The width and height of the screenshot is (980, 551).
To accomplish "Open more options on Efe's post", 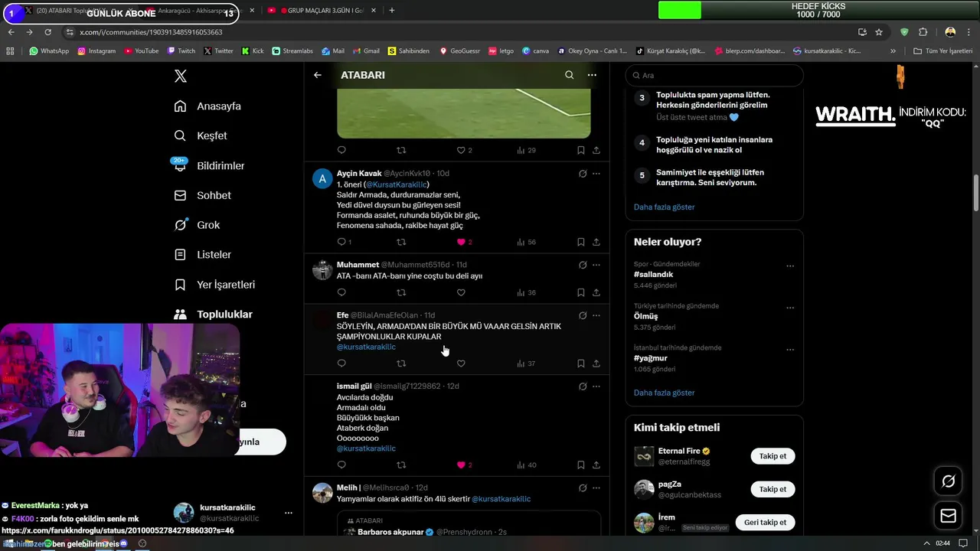I will click(596, 315).
